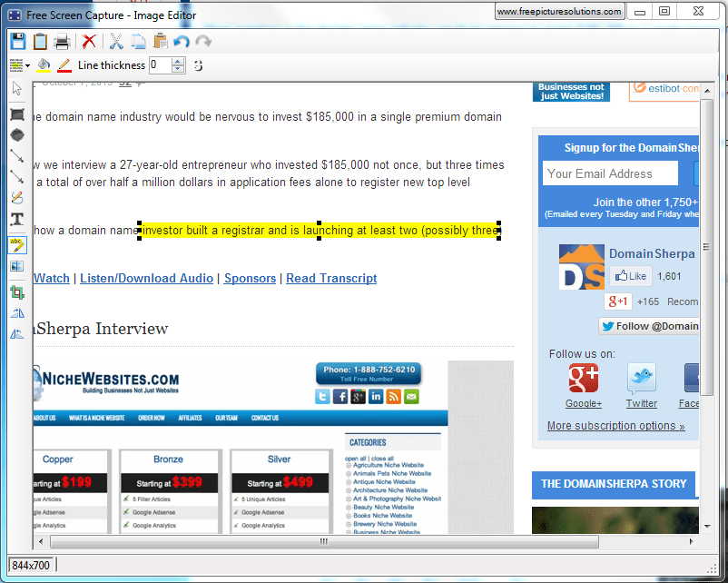Click the yellow highlight rectangle on the canvas
The height and width of the screenshot is (583, 728).
320,231
